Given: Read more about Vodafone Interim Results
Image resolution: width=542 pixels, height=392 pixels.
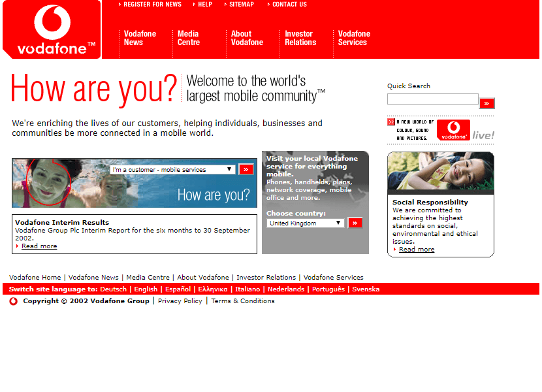Looking at the screenshot, I should pyautogui.click(x=39, y=246).
